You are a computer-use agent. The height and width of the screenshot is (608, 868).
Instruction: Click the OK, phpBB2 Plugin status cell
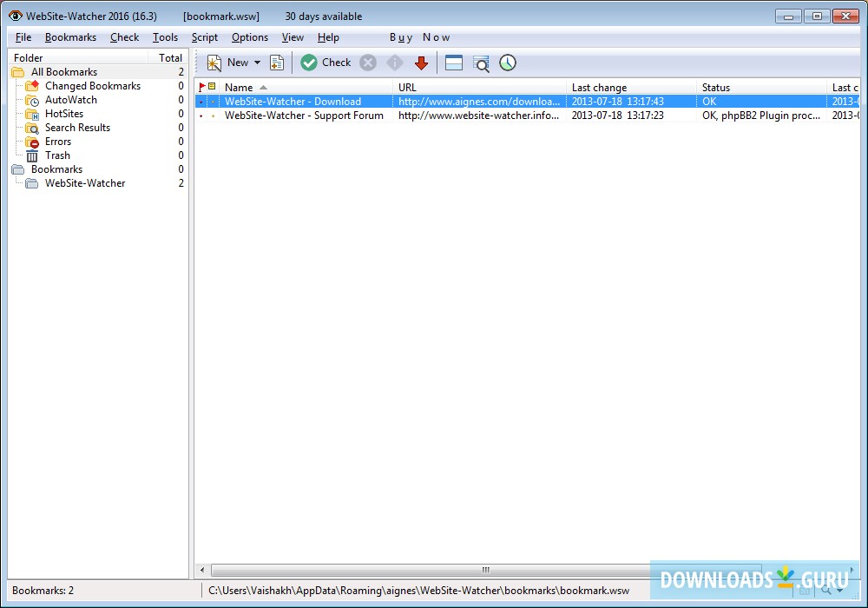pyautogui.click(x=761, y=116)
